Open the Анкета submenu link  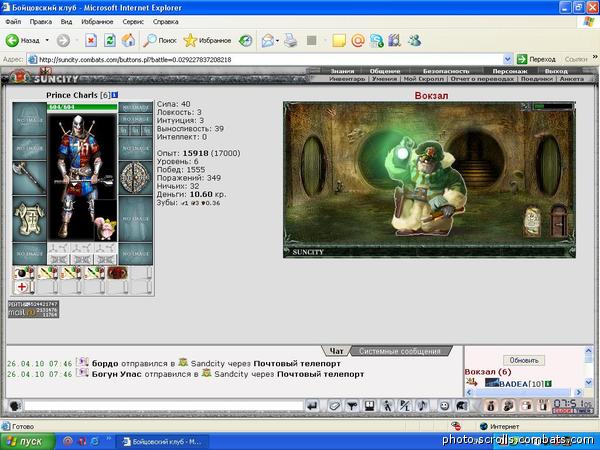572,79
